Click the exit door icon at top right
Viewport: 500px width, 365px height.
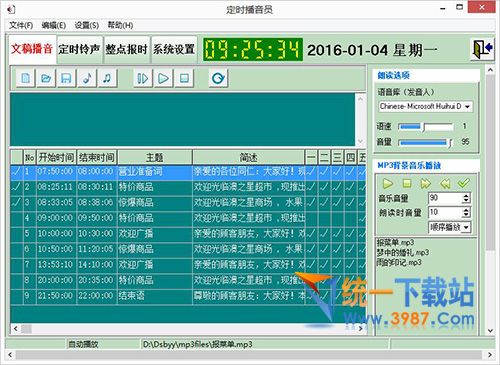tap(482, 49)
